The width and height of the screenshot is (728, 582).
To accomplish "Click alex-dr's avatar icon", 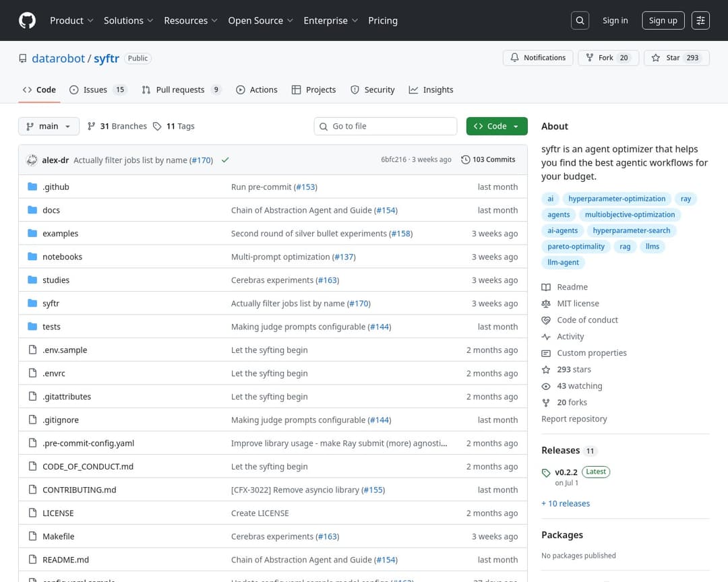I will pyautogui.click(x=32, y=160).
